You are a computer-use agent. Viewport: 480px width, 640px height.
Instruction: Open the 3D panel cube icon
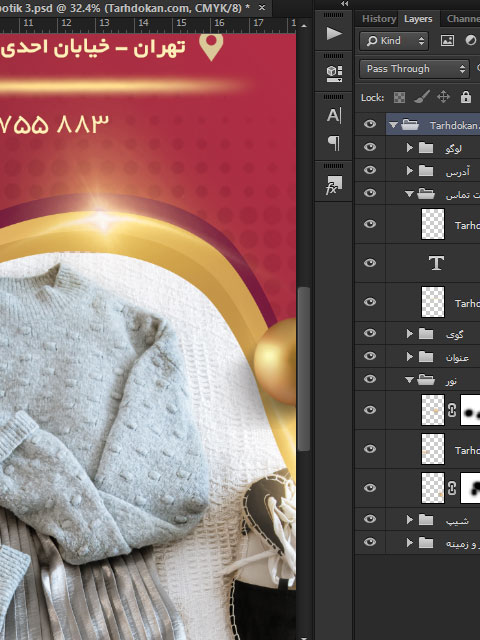click(334, 74)
